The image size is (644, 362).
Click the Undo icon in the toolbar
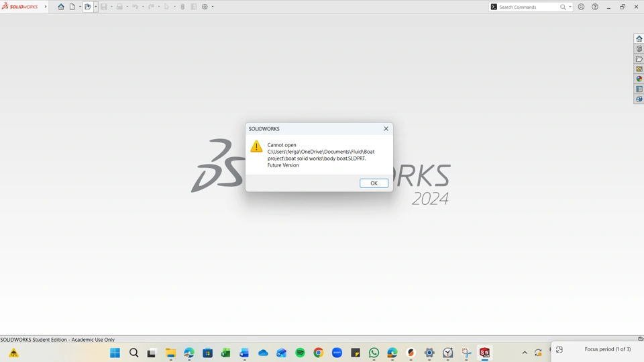coord(135,7)
